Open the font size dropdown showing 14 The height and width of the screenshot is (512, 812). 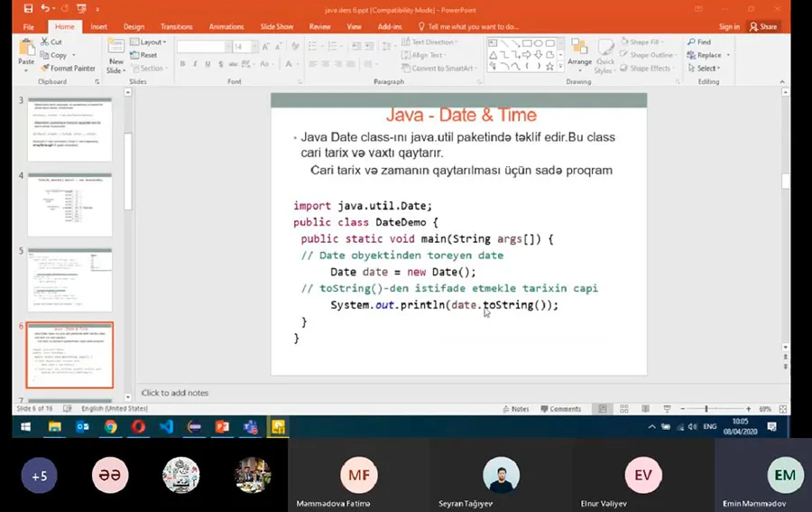point(254,47)
